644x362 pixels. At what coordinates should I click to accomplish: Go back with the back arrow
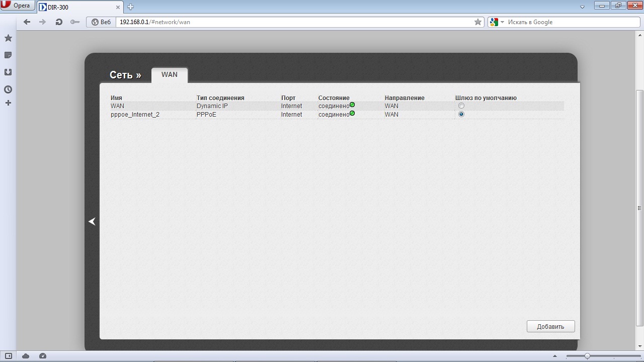pyautogui.click(x=27, y=22)
